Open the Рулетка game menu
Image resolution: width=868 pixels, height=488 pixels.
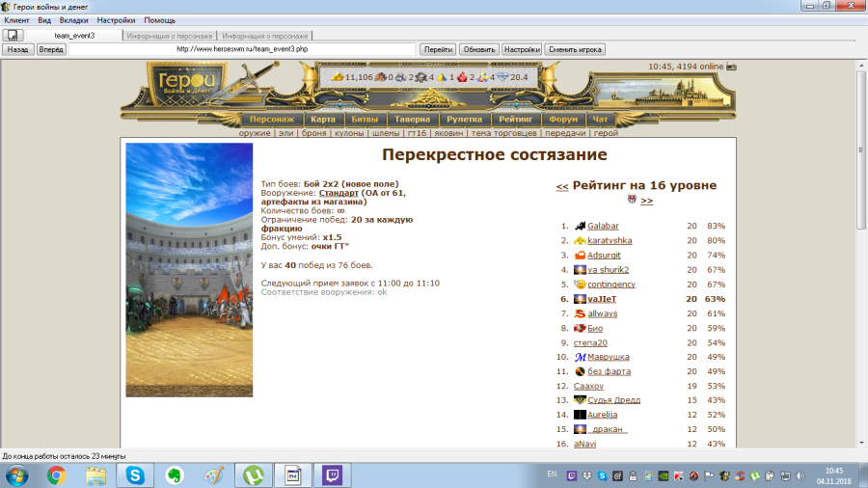[464, 119]
